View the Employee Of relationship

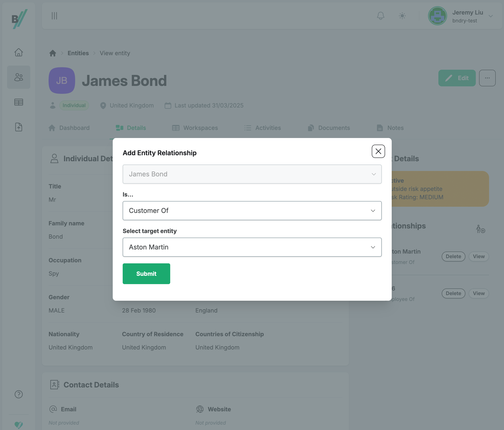click(479, 293)
